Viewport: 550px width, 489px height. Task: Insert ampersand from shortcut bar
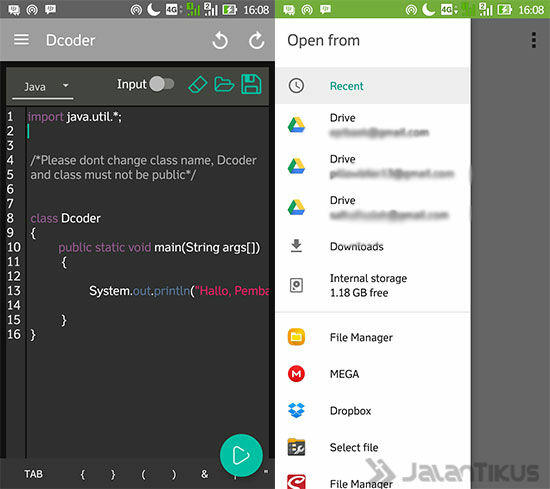click(204, 474)
